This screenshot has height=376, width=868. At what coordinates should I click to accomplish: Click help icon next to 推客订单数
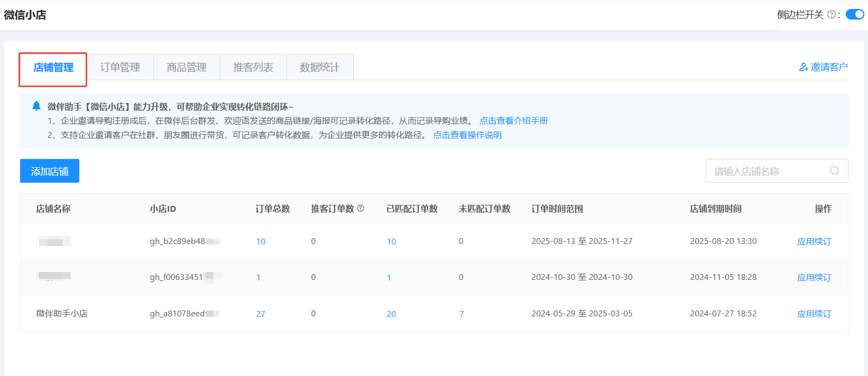[361, 209]
